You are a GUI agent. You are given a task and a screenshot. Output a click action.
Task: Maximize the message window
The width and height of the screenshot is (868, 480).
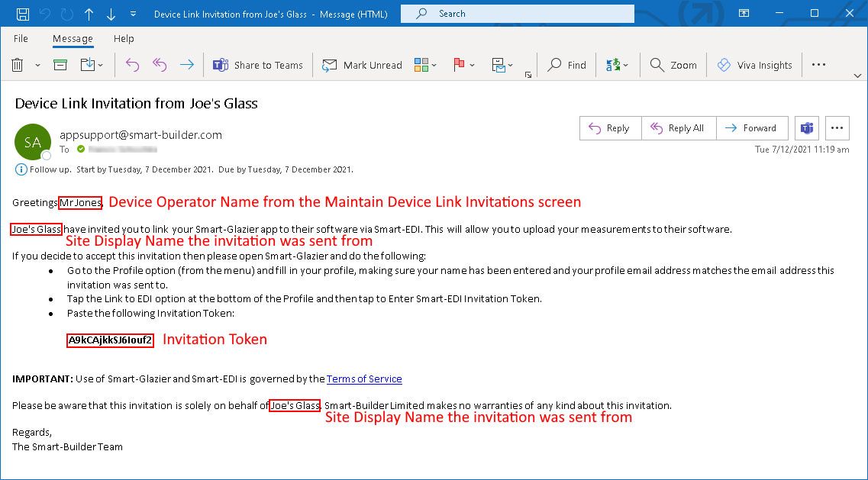815,13
